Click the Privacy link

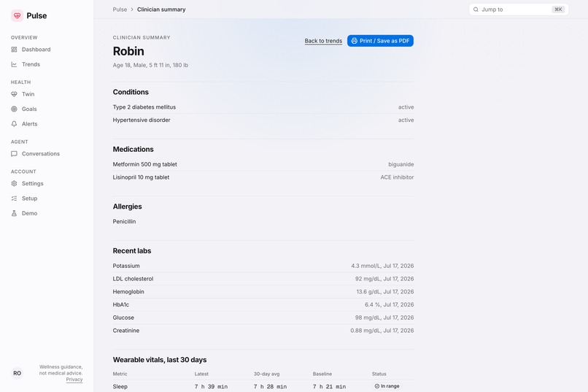coord(74,380)
